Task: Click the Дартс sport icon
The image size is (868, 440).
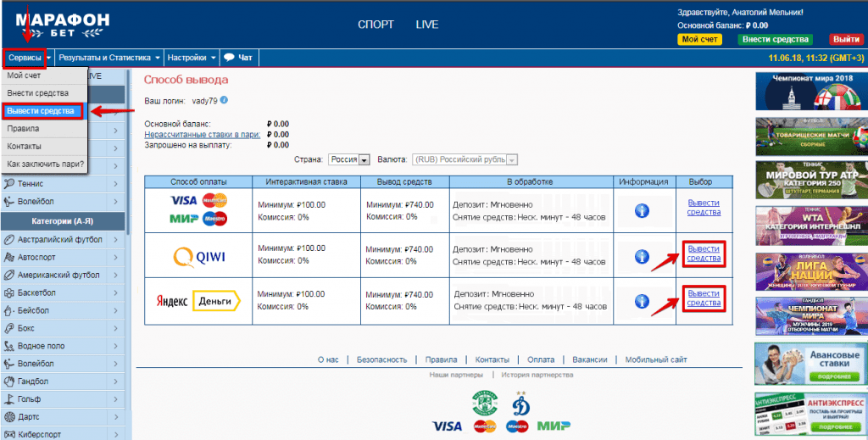Action: [8, 417]
